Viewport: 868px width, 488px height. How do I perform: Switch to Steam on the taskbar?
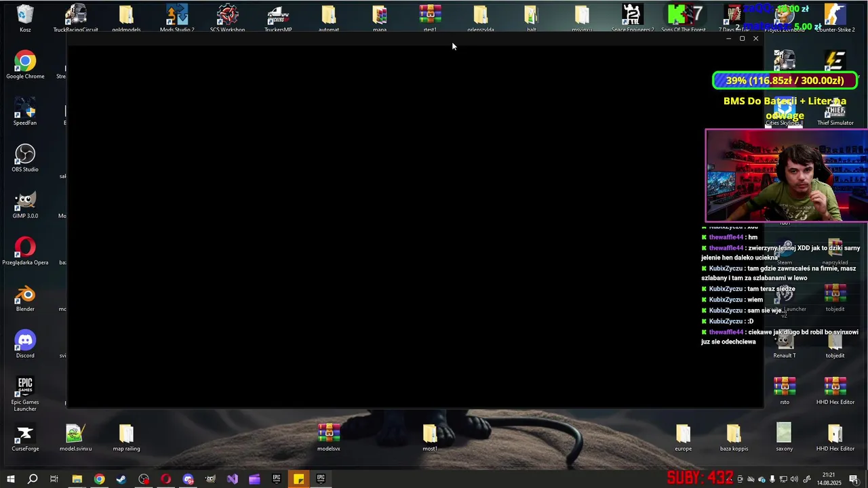121,479
